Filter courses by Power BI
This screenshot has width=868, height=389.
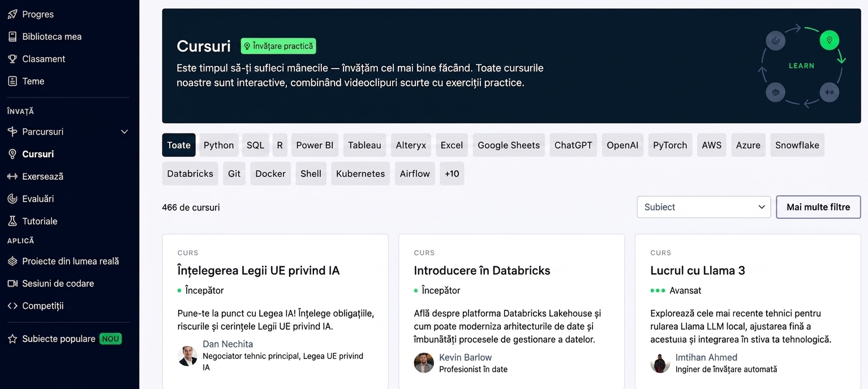click(x=315, y=145)
